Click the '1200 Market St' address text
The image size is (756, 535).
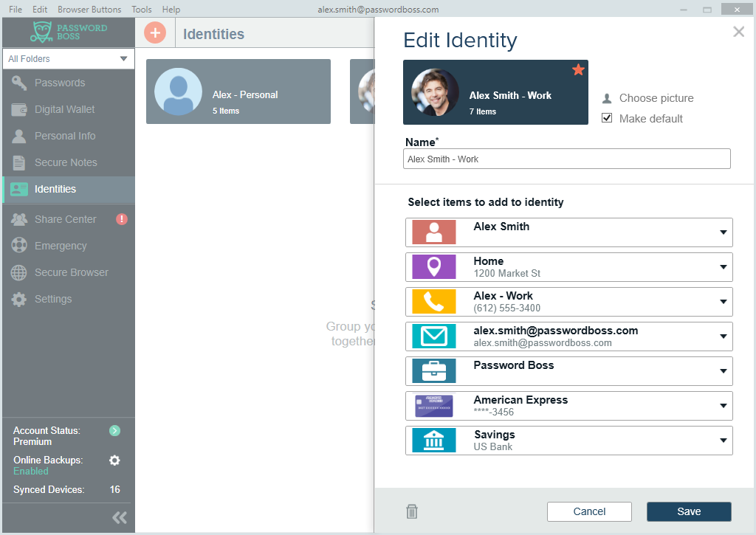tap(506, 273)
